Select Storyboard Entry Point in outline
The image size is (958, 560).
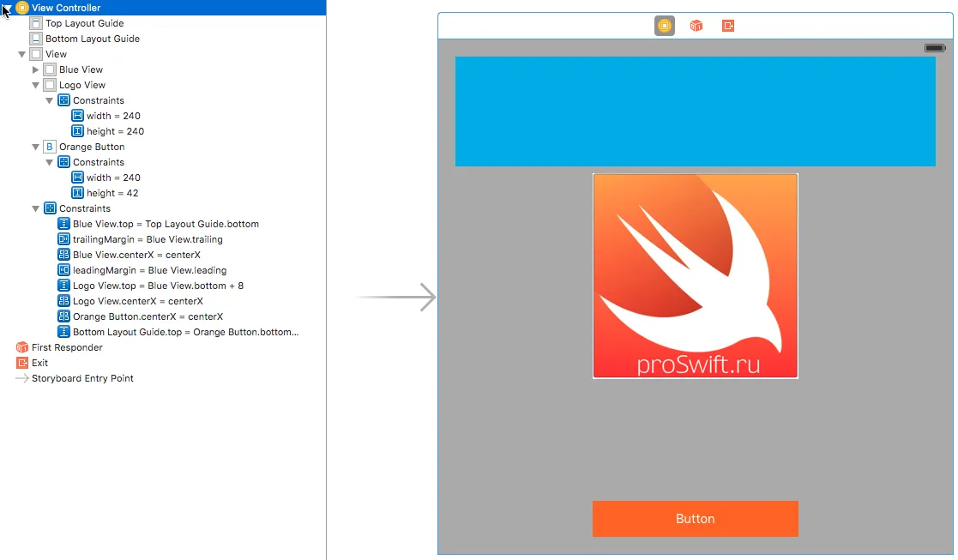(82, 378)
